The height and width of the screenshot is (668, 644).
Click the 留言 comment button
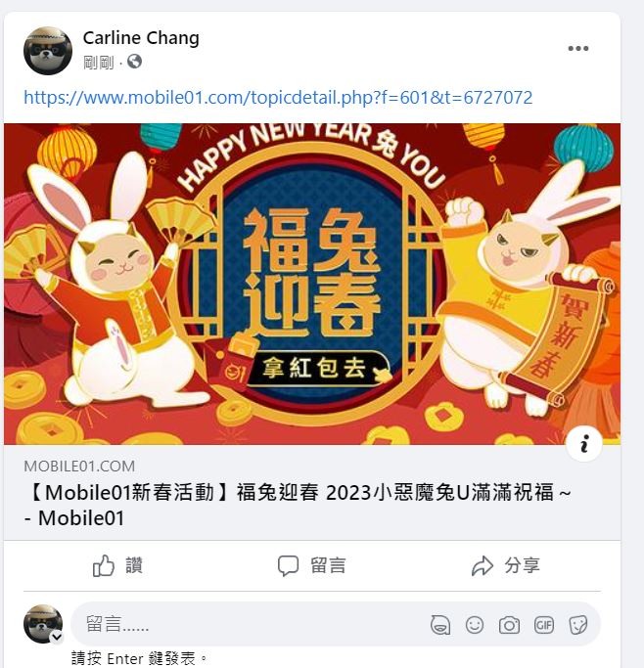tap(312, 565)
